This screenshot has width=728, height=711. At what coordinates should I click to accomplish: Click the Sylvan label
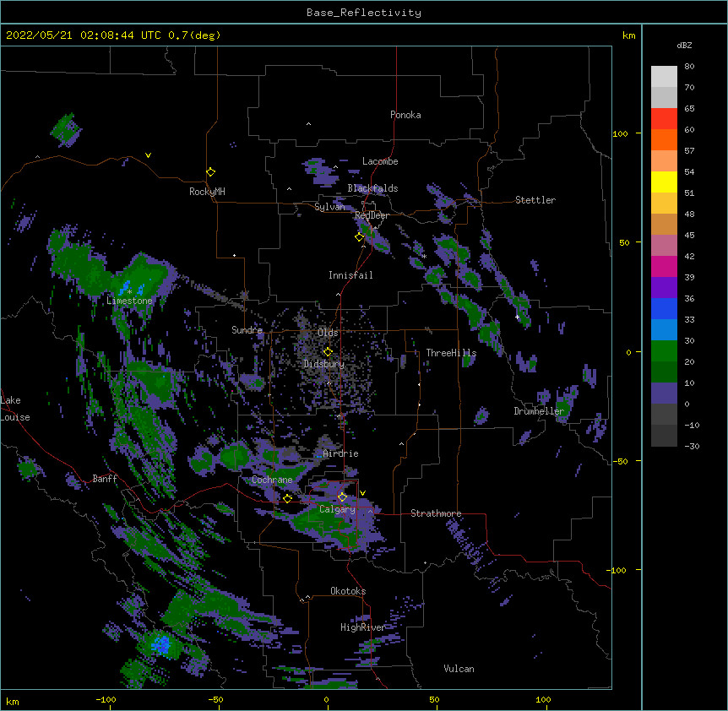pyautogui.click(x=329, y=207)
